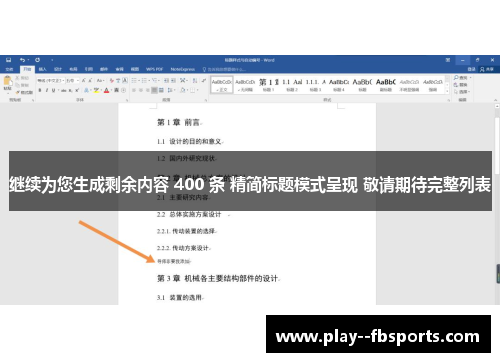Switch to the View ribbon tab
This screenshot has width=500, height=362.
(135, 69)
